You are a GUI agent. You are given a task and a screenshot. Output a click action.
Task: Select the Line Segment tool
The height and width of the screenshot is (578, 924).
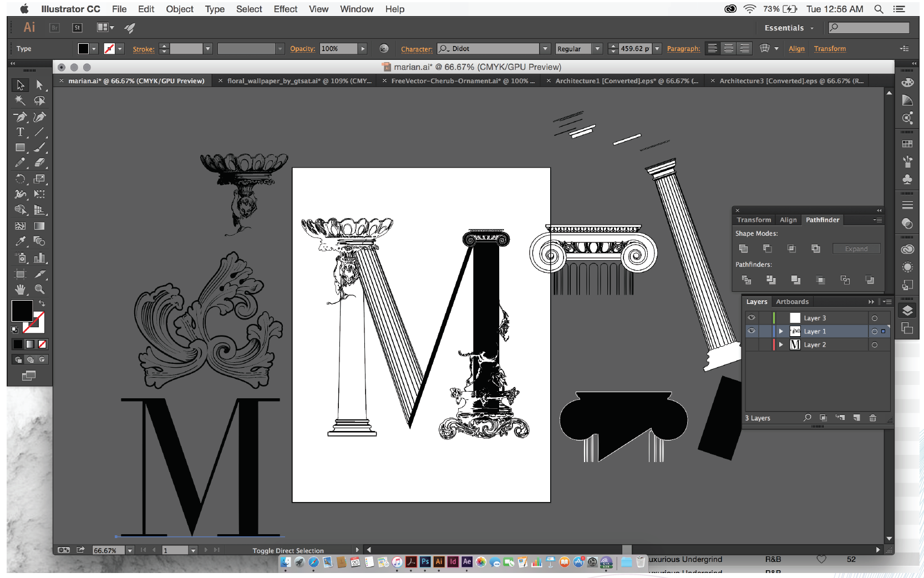point(39,132)
